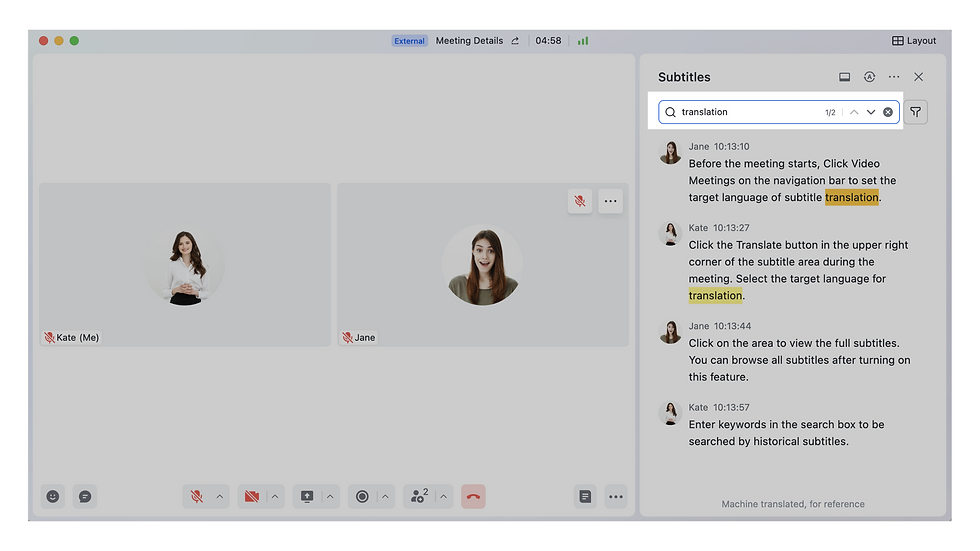Open the emoji reactions button
Screen dimensions: 980x551
click(52, 497)
